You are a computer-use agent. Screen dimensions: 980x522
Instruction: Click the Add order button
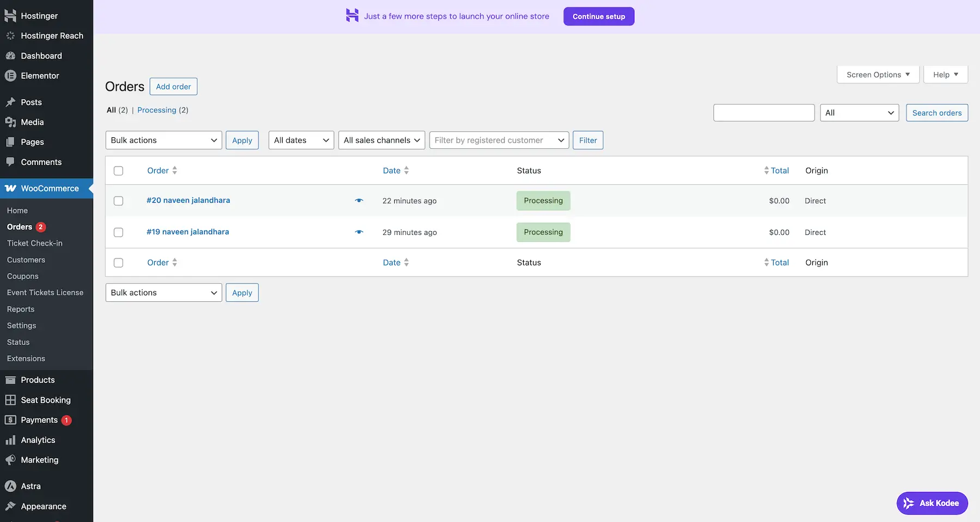tap(173, 87)
